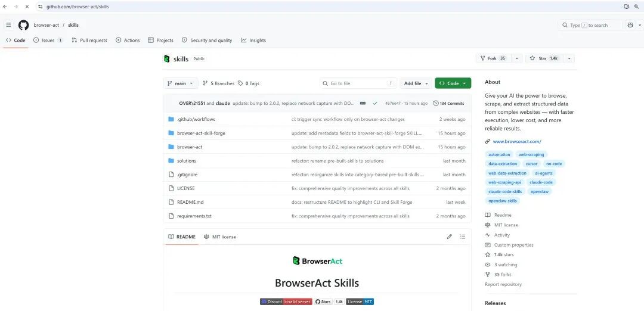Open the Copilot icon in header

click(x=630, y=25)
